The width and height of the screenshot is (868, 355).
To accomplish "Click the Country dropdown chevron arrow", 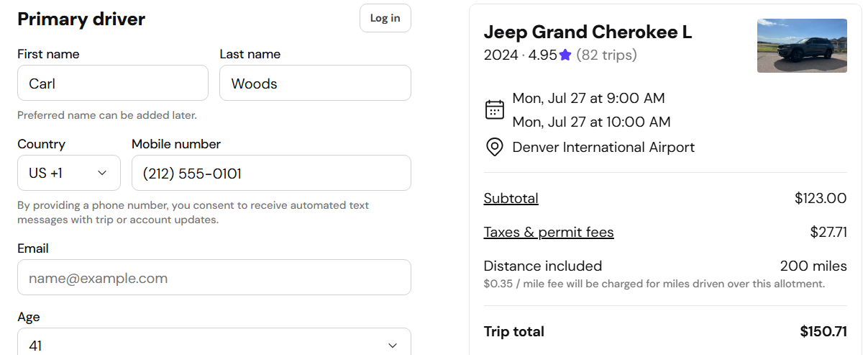I will click(x=102, y=173).
